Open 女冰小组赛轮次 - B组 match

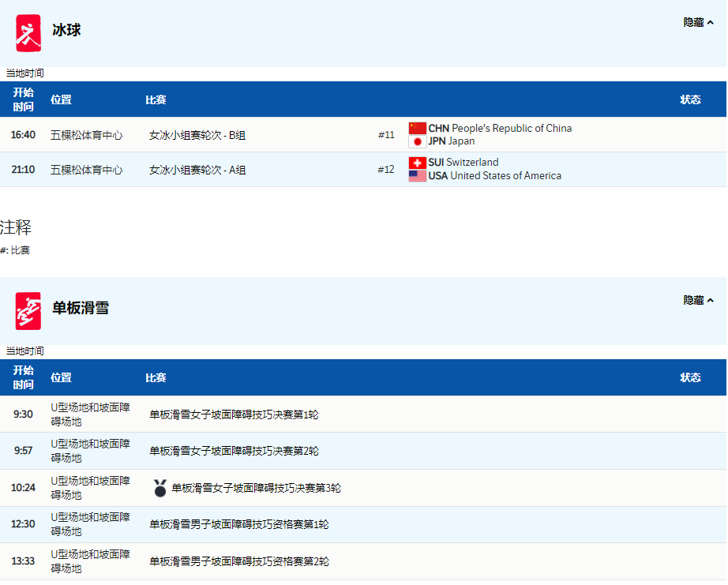197,135
